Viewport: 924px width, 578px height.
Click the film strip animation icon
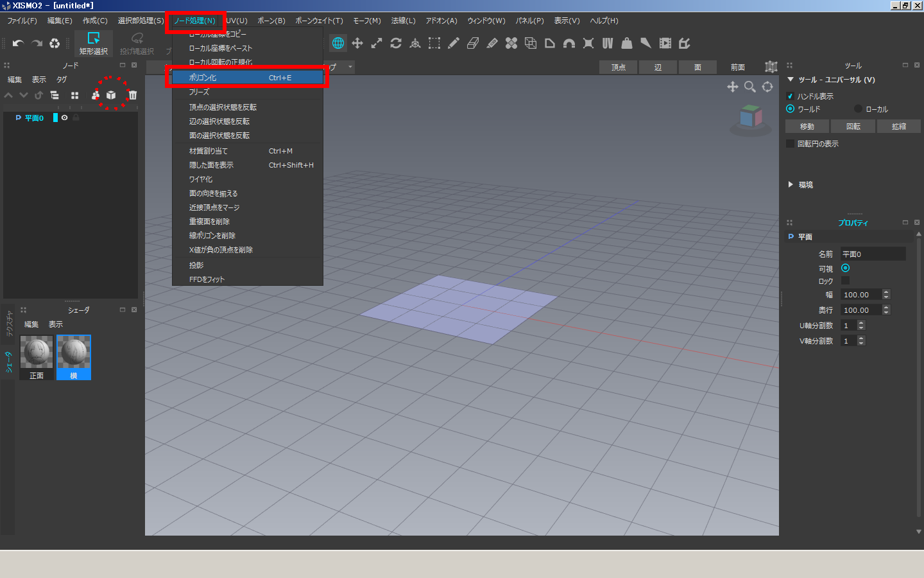pos(665,43)
